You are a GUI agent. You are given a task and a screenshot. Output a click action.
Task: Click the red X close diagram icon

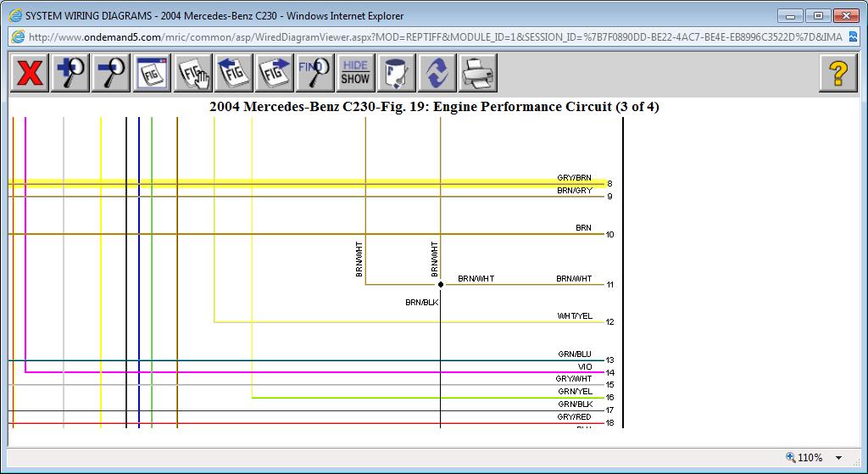[x=30, y=73]
